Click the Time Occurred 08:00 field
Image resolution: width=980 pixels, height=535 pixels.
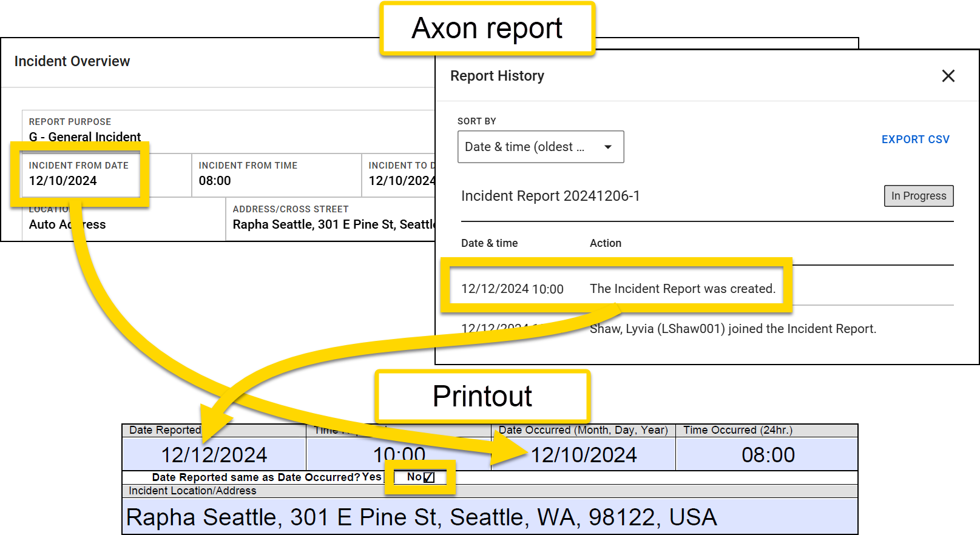point(768,455)
